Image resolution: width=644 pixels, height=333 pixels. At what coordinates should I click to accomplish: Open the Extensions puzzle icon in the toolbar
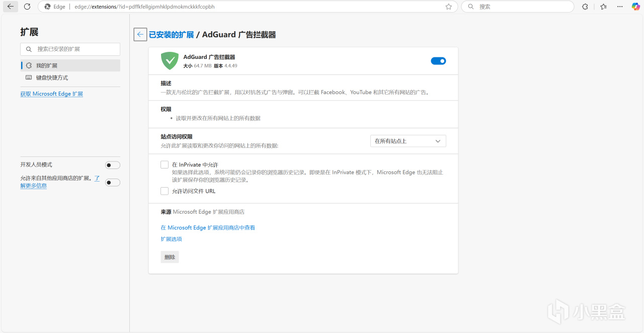click(585, 7)
